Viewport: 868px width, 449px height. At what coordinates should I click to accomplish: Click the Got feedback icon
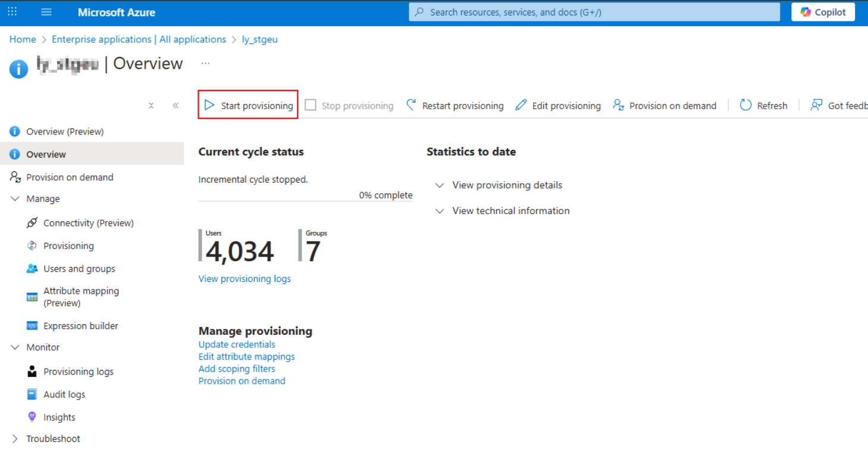point(817,105)
